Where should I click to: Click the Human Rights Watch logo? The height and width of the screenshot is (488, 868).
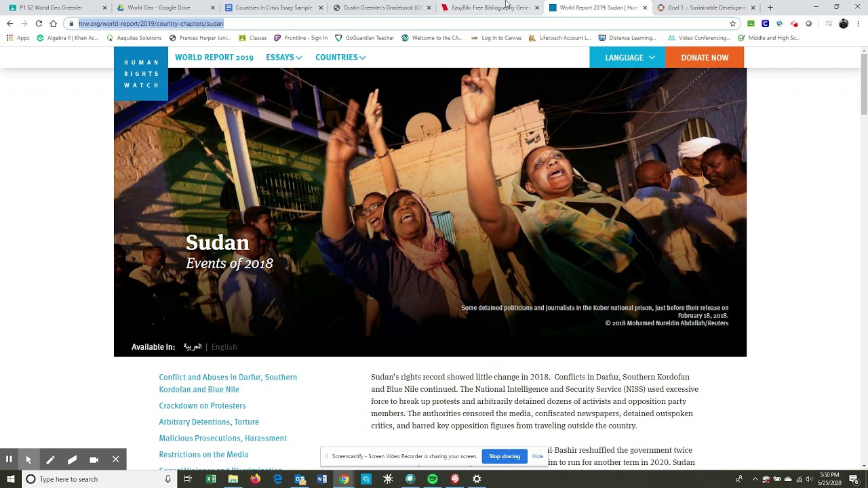[141, 74]
